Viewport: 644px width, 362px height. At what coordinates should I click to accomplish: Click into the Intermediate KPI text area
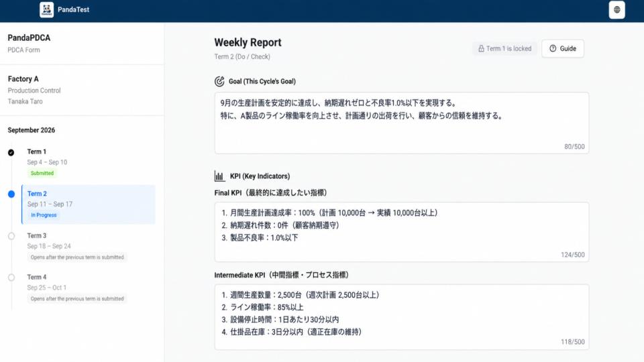tap(401, 317)
